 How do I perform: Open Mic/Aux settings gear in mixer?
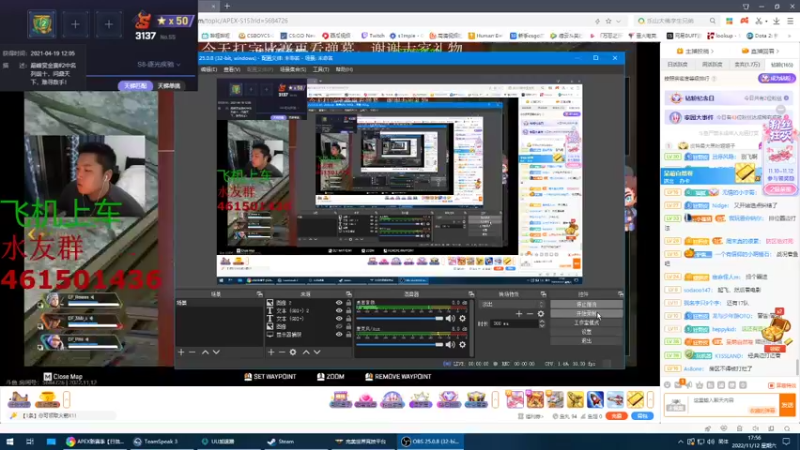pos(462,344)
